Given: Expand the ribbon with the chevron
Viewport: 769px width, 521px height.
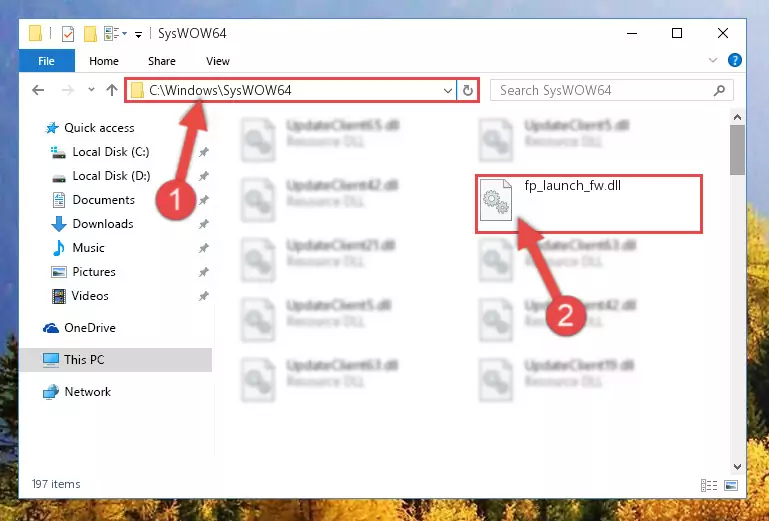Looking at the screenshot, I should tap(713, 60).
